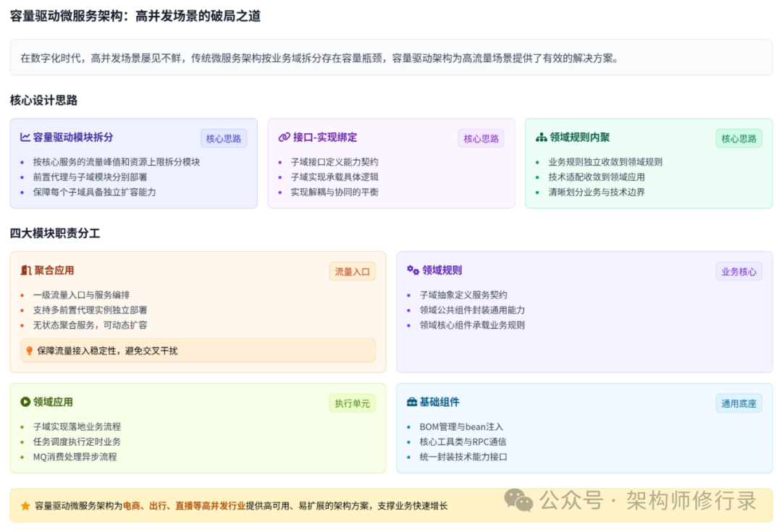Screen dimensions: 782x532
Task: Click the bullet 一级流量入口与服务编排
Action: point(81,295)
